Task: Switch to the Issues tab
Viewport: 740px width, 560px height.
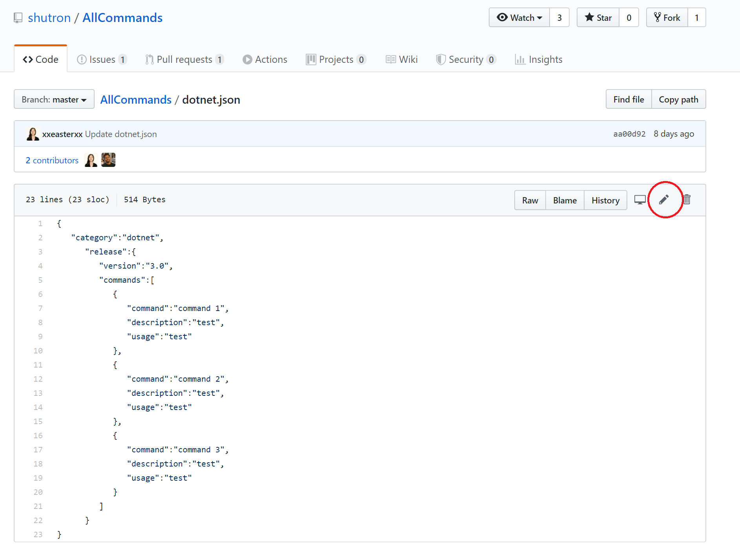Action: [x=102, y=59]
